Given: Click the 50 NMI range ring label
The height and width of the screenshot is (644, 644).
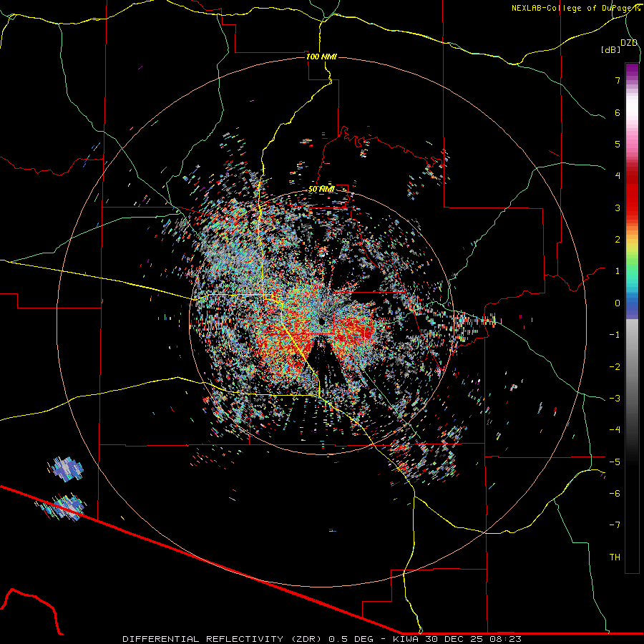Looking at the screenshot, I should pyautogui.click(x=321, y=189).
